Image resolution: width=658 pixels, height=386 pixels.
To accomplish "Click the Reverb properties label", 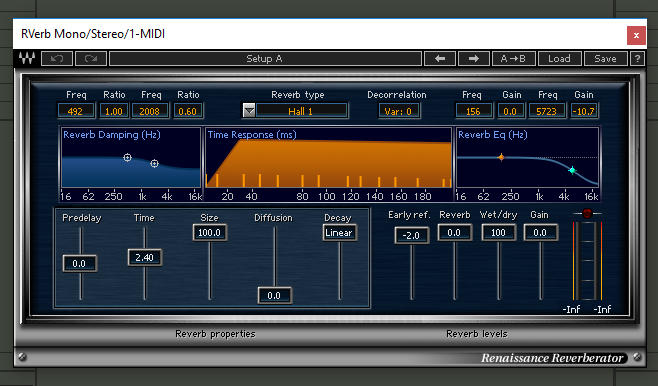I will coord(215,334).
